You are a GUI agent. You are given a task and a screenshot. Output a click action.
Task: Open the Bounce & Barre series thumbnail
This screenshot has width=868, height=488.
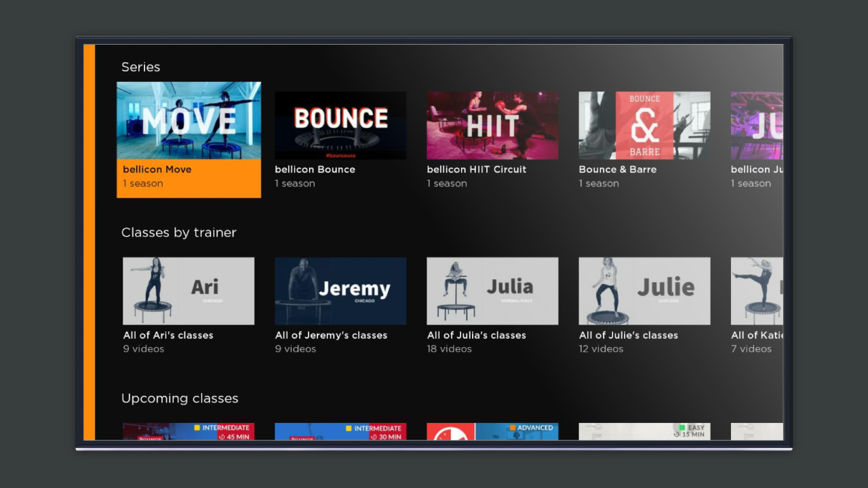pyautogui.click(x=644, y=125)
